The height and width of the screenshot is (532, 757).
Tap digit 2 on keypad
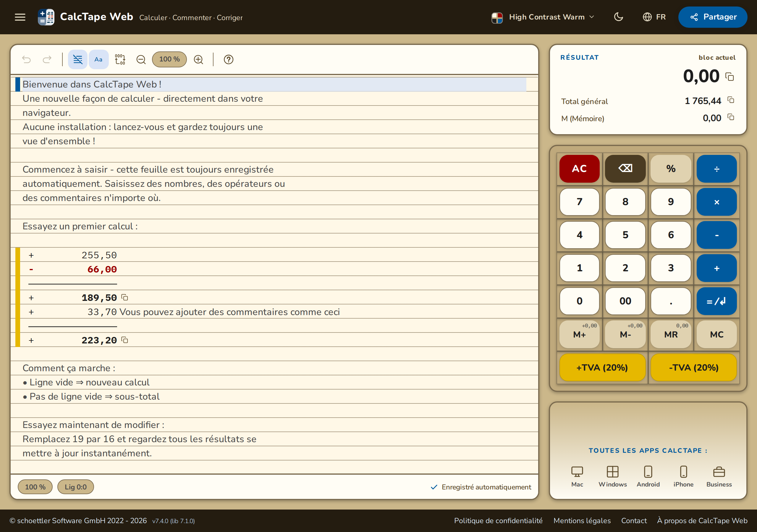click(x=625, y=268)
